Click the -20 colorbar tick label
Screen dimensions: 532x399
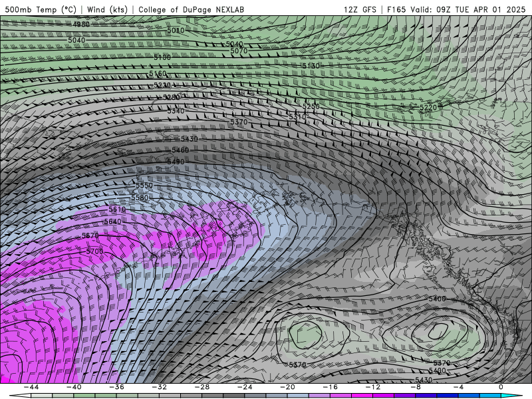click(x=287, y=387)
